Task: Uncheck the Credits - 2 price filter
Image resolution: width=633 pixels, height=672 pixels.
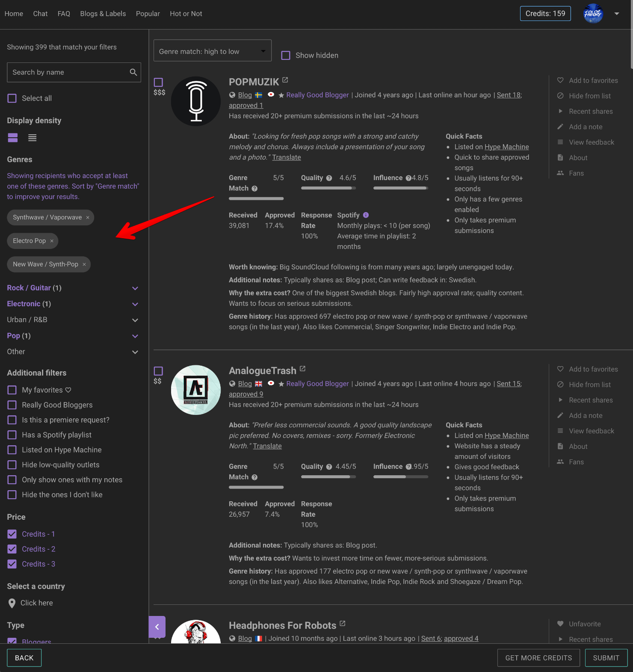Action: pyautogui.click(x=12, y=549)
